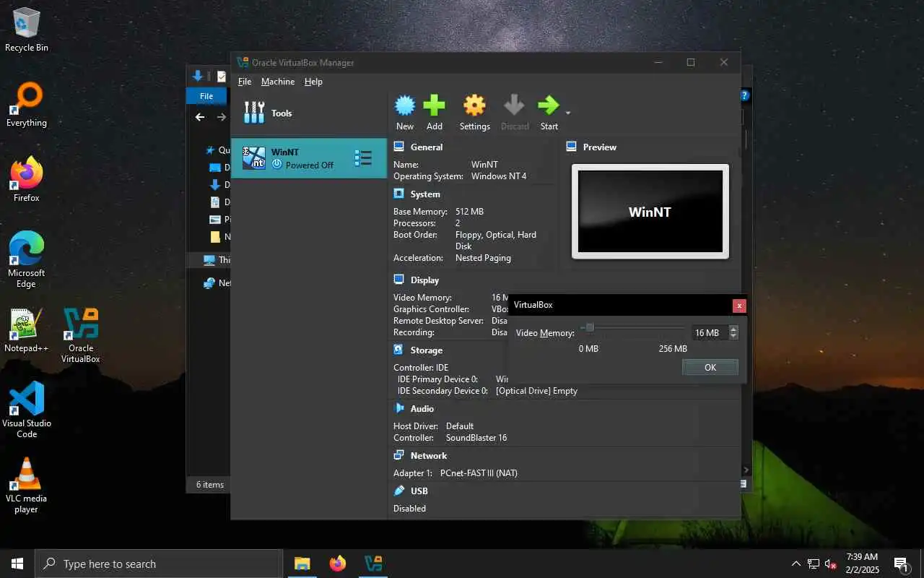Click the green Add toolbar icon
This screenshot has width=924, height=578.
click(x=434, y=106)
